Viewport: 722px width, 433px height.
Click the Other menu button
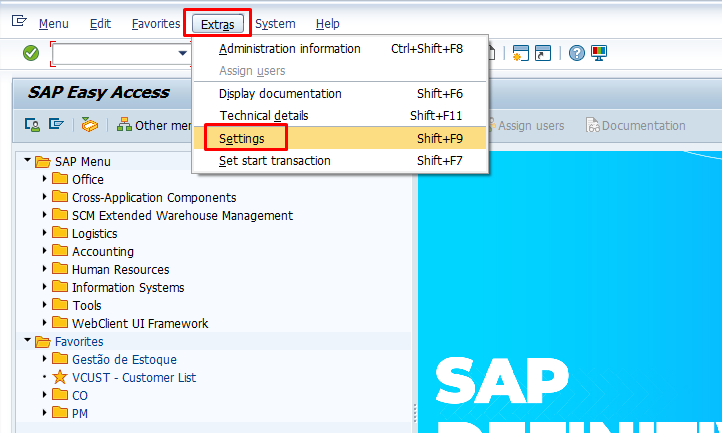[154, 125]
